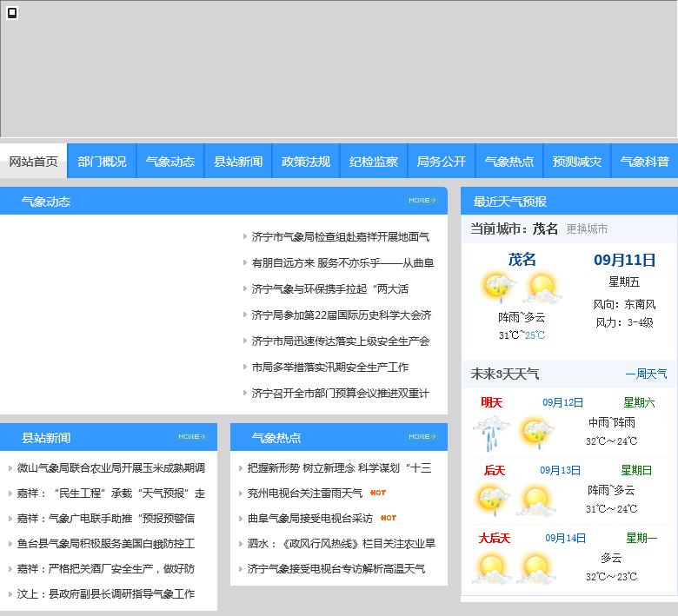Click the second weather icon under 茂名 today

click(540, 288)
